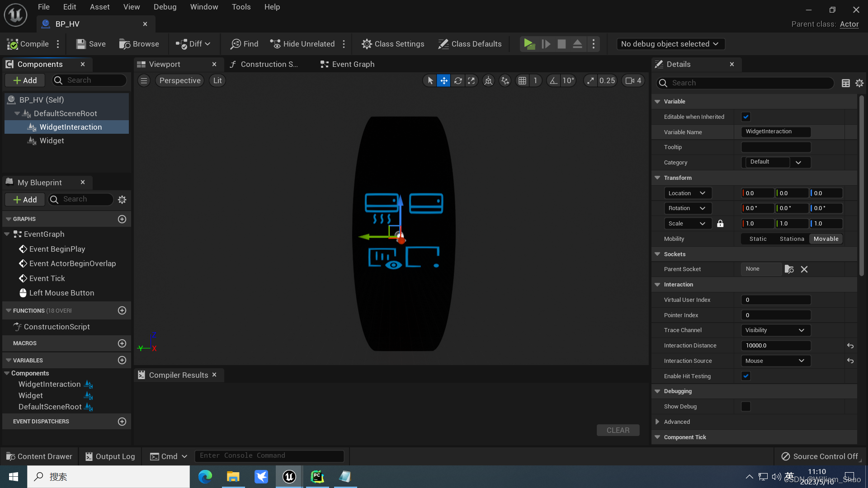This screenshot has height=488, width=868.
Task: Click the camera speed control showing 4
Action: point(632,80)
